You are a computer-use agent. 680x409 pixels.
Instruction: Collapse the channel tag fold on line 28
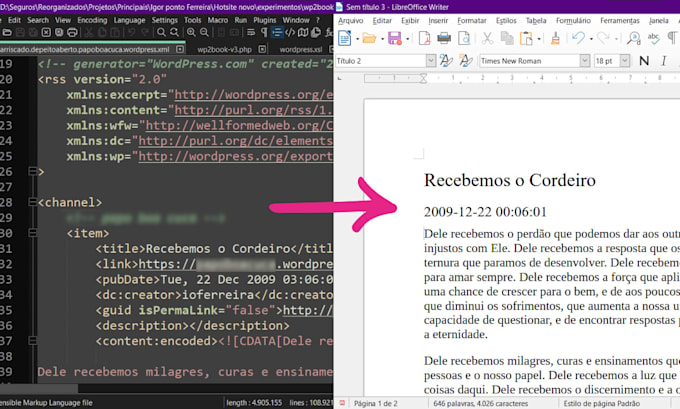[x=32, y=202]
